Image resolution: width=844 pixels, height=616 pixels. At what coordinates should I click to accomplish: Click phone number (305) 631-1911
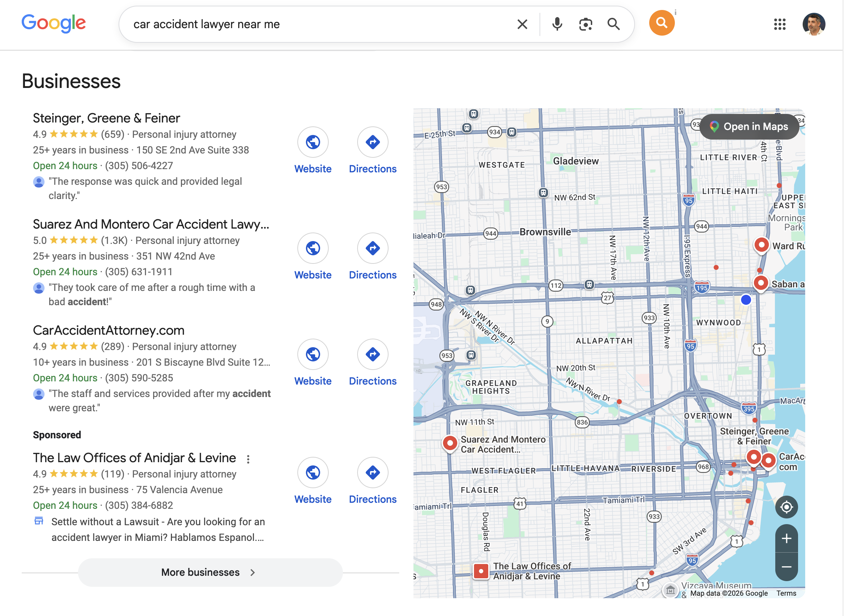139,272
